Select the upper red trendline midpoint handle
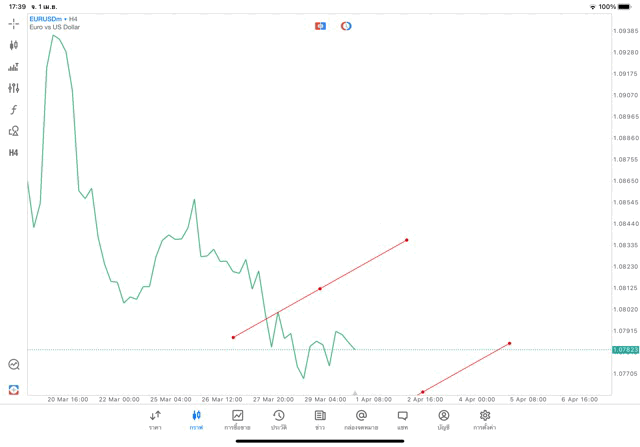The height and width of the screenshot is (447, 640). pyautogui.click(x=320, y=289)
